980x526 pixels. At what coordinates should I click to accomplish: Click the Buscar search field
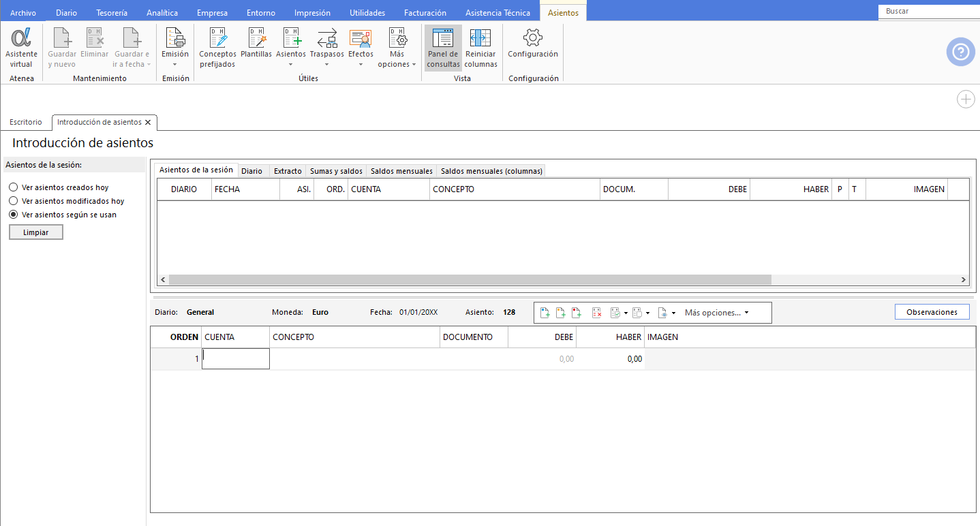point(928,12)
